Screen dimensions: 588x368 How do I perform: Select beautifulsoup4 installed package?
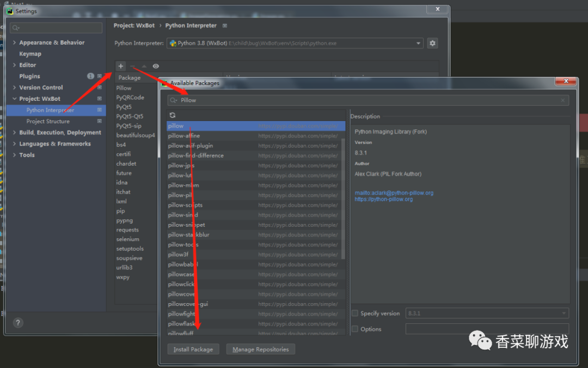click(x=136, y=135)
